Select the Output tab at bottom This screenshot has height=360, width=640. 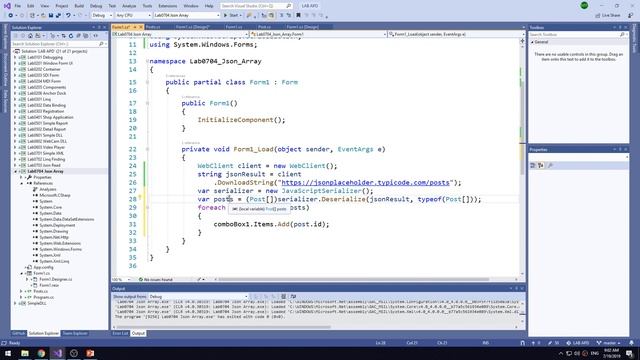coord(138,333)
